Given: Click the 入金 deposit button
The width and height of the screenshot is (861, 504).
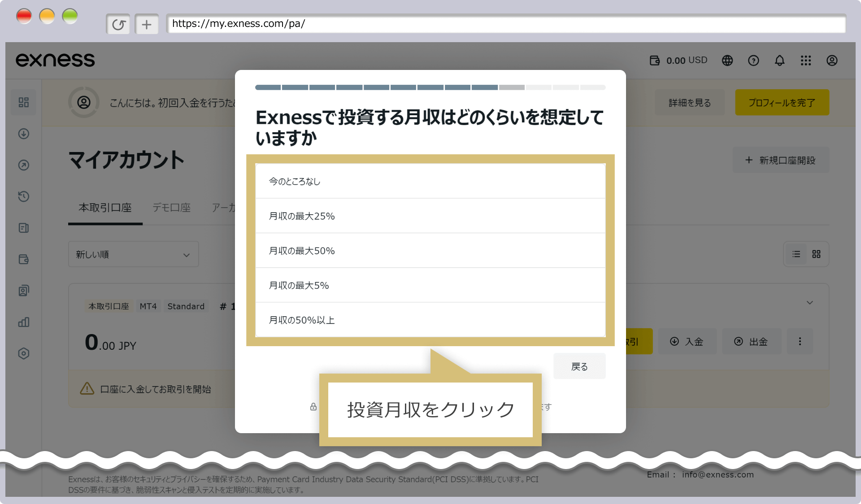Looking at the screenshot, I should click(687, 341).
